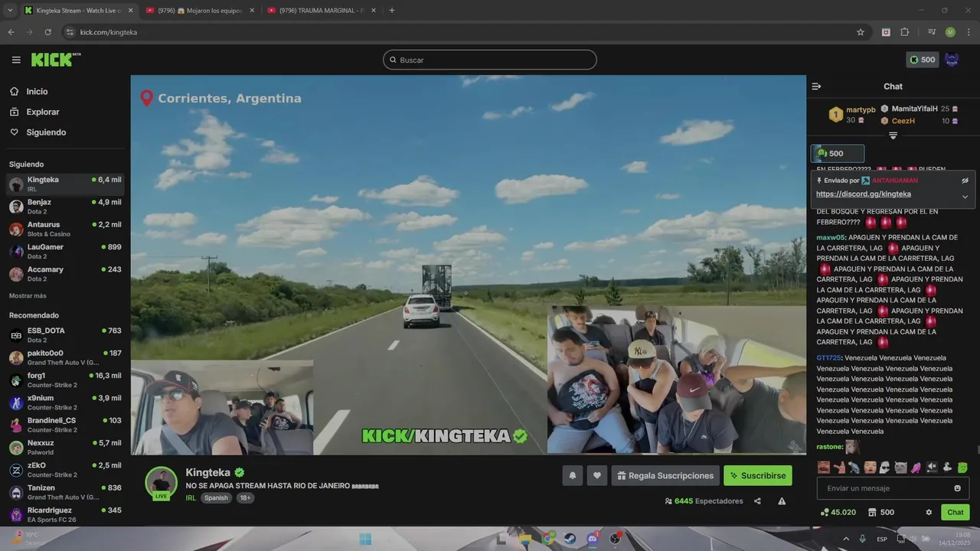Click maxw05 username in chat
This screenshot has width=980, height=551.
coord(831,237)
